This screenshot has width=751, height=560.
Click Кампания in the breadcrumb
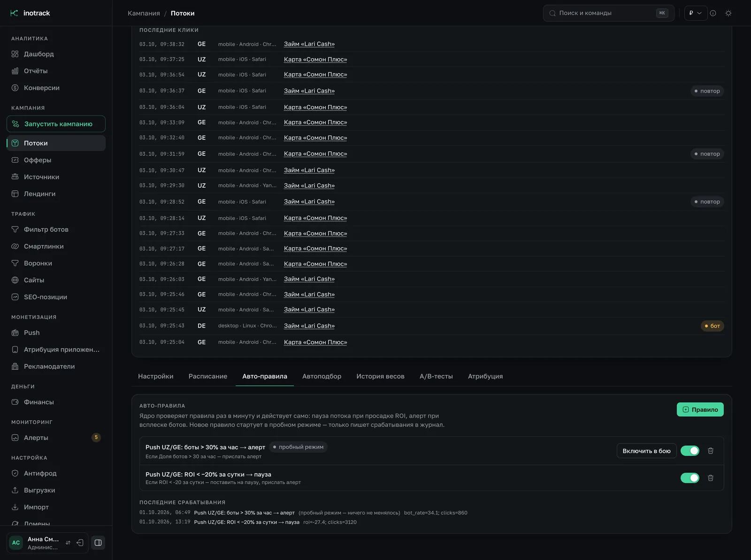[x=144, y=13]
